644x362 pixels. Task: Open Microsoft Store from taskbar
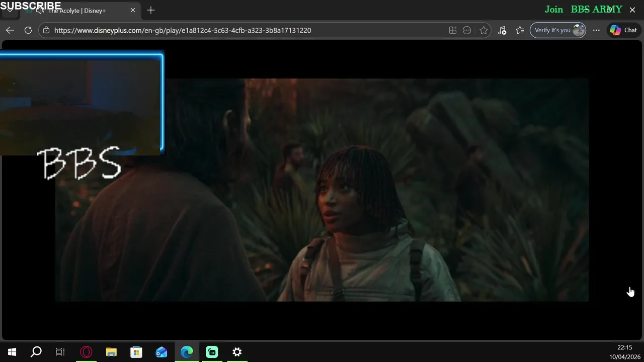[136, 352]
